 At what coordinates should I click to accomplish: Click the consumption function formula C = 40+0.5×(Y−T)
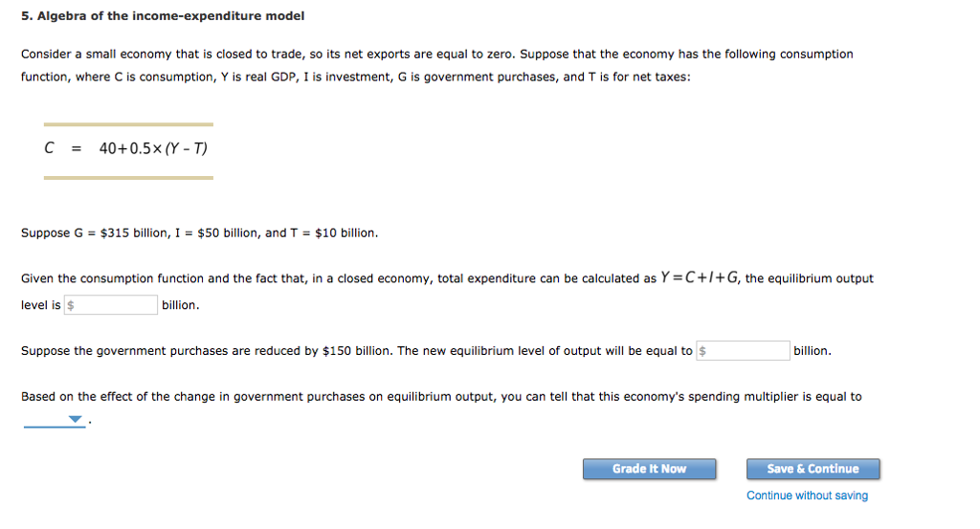click(125, 148)
